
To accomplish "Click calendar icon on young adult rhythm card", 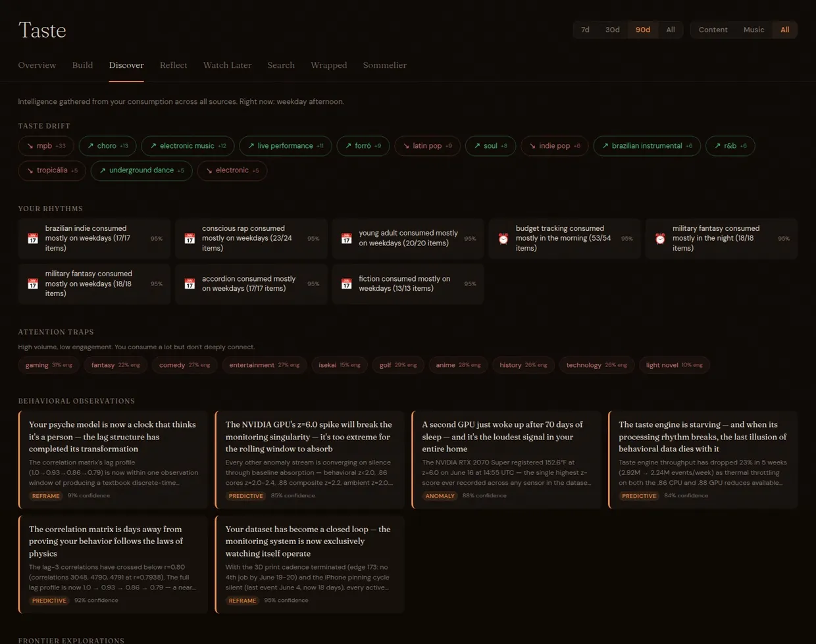I will [x=346, y=239].
